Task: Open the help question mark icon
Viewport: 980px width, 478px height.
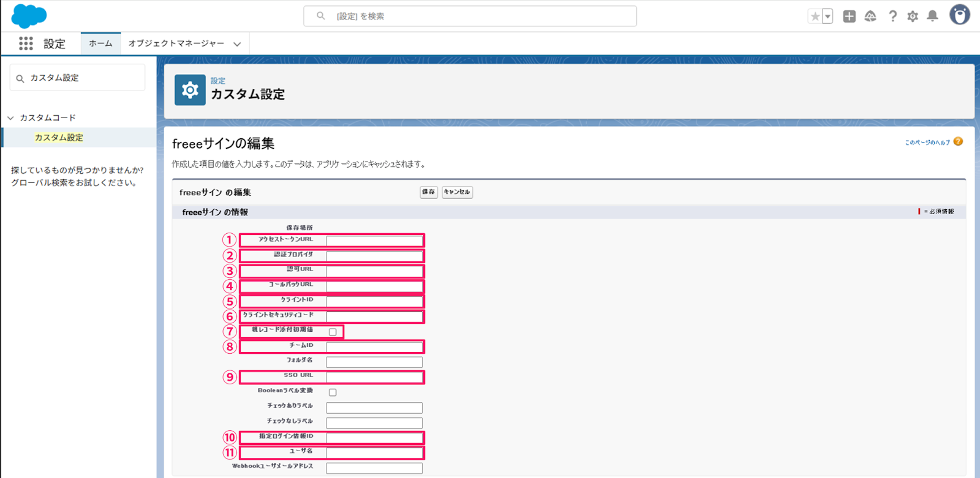Action: pos(892,17)
